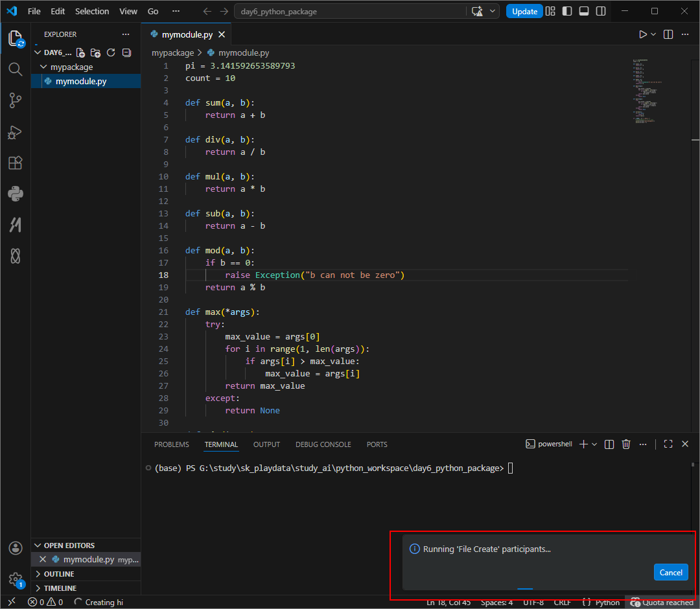Click the Update button
This screenshot has height=609, width=700.
[x=524, y=11]
